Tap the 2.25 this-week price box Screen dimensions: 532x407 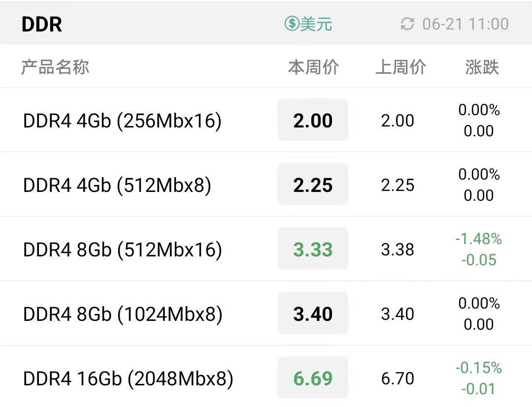click(x=313, y=184)
